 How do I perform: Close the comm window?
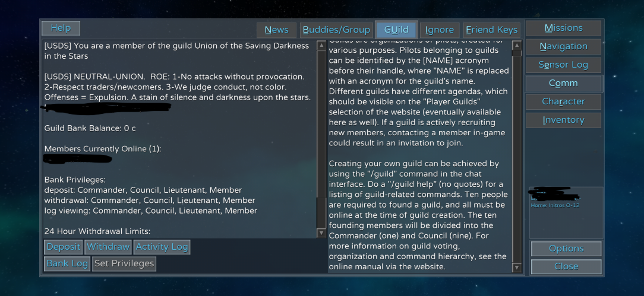pos(566,267)
